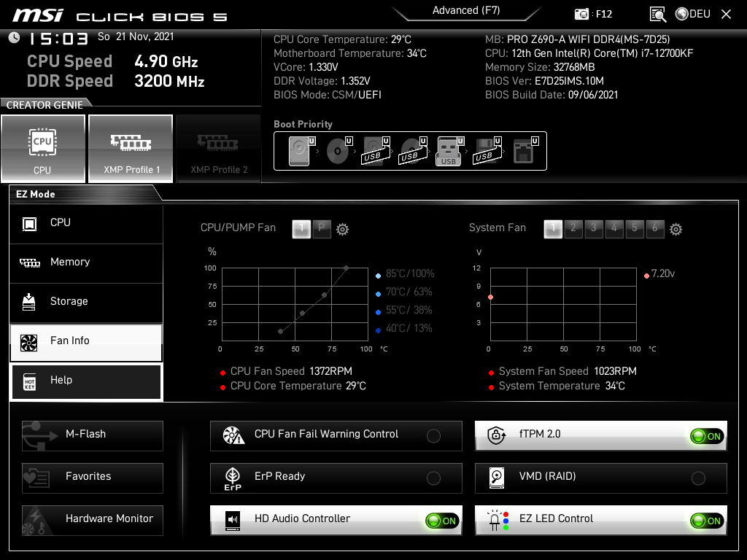Screen dimensions: 747x560
Task: Click the ErP leaf icon
Action: point(233,478)
